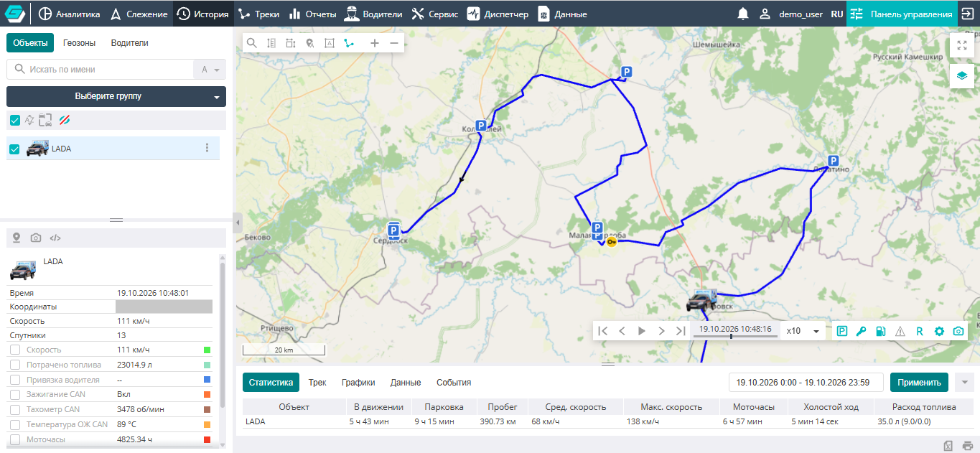The width and height of the screenshot is (980, 453).
Task: Click the Применить button
Action: pyautogui.click(x=919, y=382)
